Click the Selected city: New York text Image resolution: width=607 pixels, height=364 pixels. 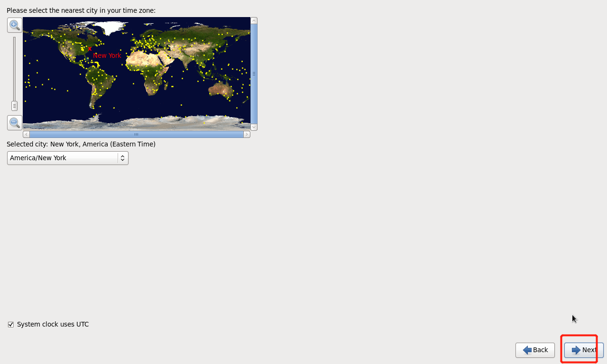click(x=81, y=144)
